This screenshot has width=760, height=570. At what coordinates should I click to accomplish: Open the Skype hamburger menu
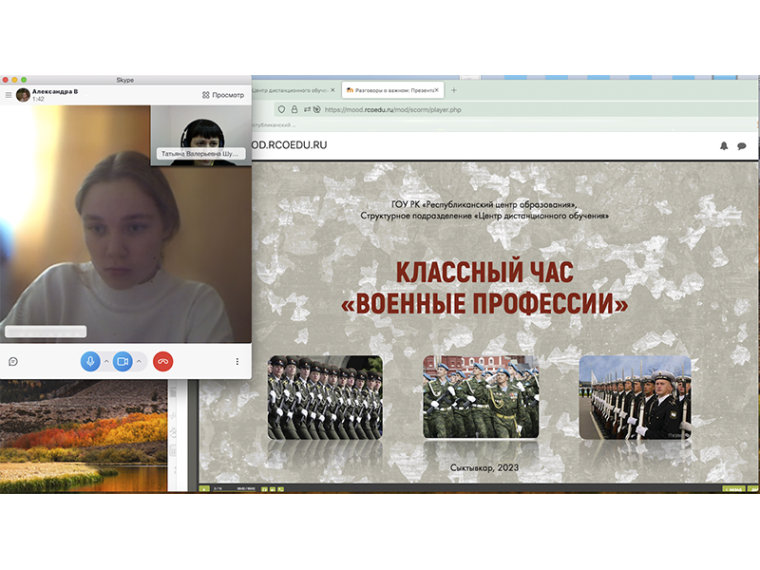[8, 95]
